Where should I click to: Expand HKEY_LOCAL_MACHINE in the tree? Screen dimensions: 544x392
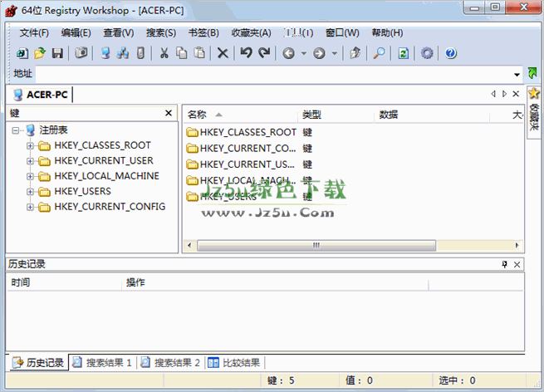click(x=30, y=176)
